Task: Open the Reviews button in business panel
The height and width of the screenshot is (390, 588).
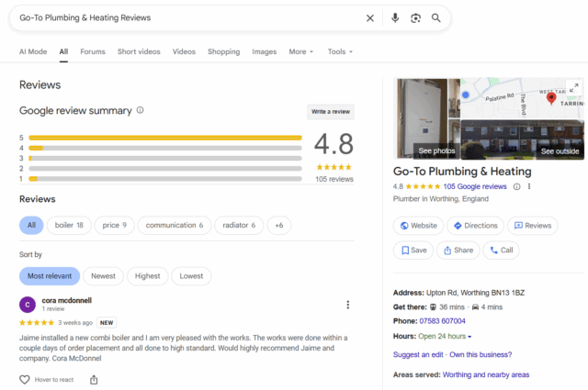Action: [x=533, y=226]
